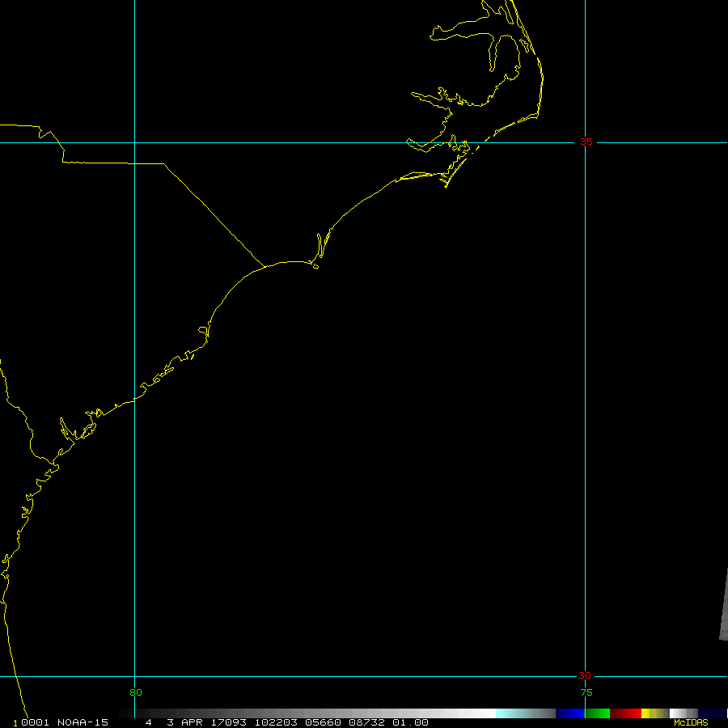Click the red segment of color bar

[x=625, y=713]
